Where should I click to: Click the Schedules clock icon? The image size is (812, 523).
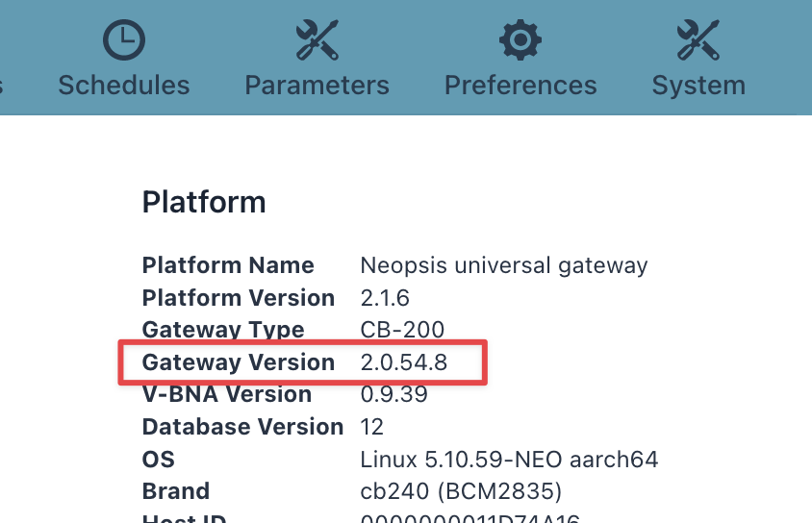(x=124, y=39)
